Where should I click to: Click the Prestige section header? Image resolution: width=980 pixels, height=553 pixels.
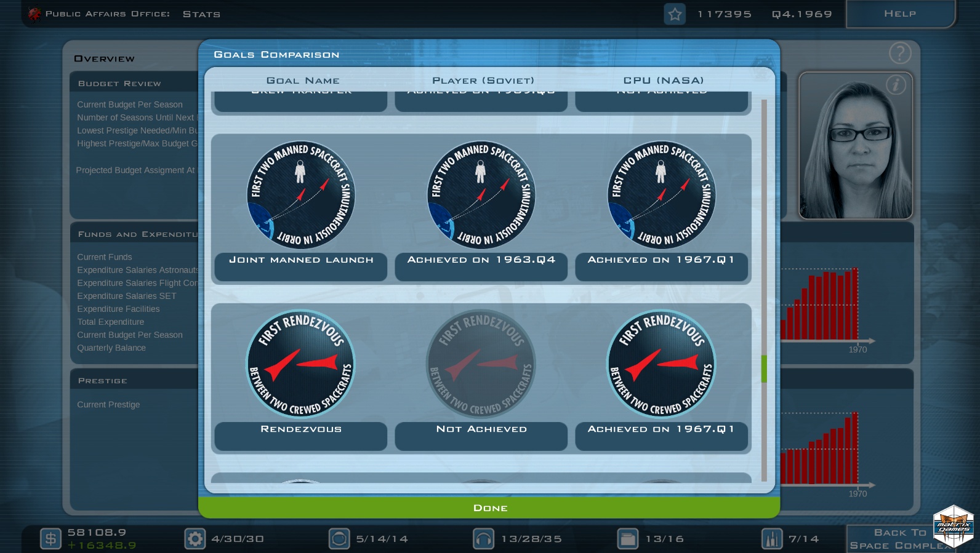(103, 381)
